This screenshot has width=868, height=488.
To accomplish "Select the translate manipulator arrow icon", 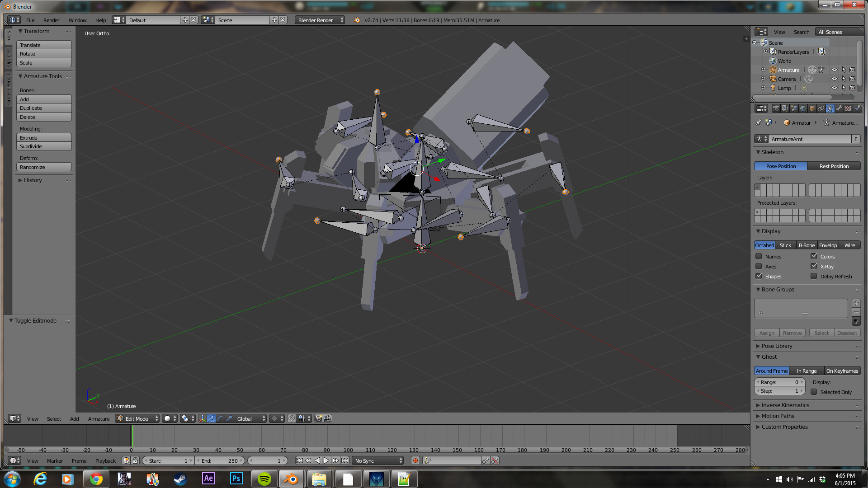I will click(x=211, y=418).
